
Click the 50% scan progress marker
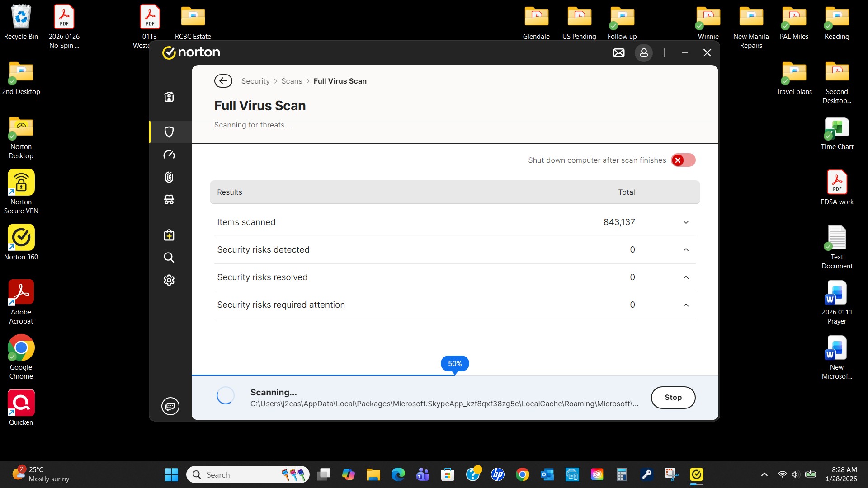[x=455, y=364]
